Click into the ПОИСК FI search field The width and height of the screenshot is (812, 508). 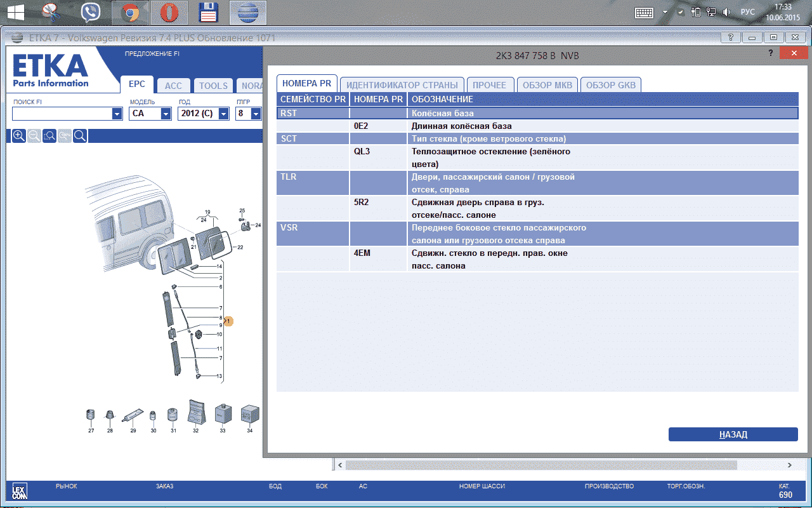click(x=62, y=114)
